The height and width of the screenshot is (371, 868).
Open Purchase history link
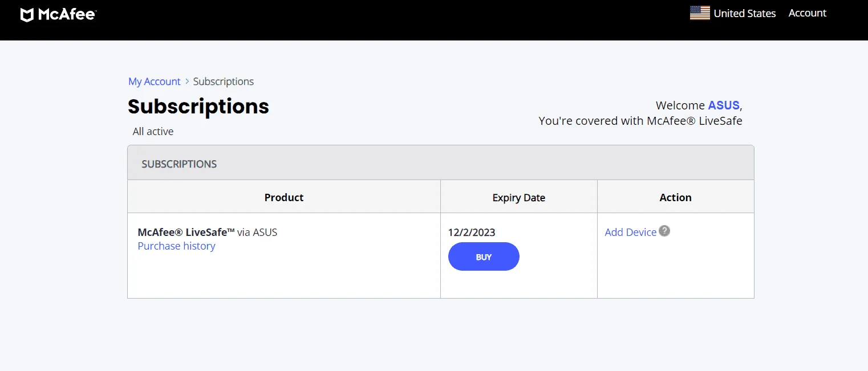click(x=176, y=246)
